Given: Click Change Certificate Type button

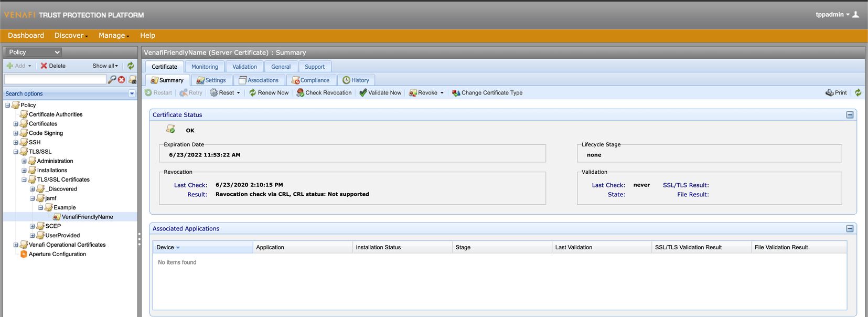Looking at the screenshot, I should (x=487, y=92).
